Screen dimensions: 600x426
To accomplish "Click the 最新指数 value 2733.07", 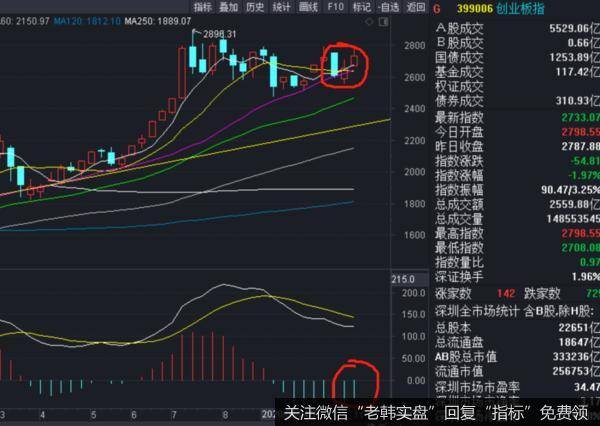I will 580,117.
